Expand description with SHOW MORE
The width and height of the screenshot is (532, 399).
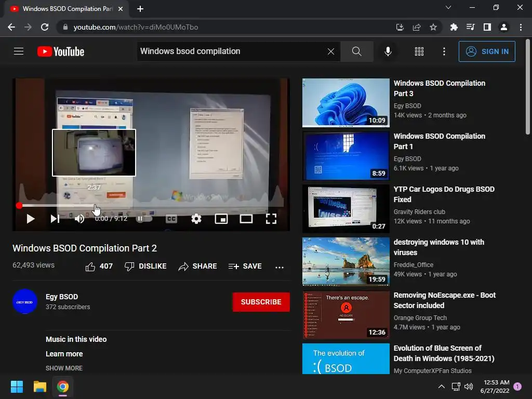[64, 368]
